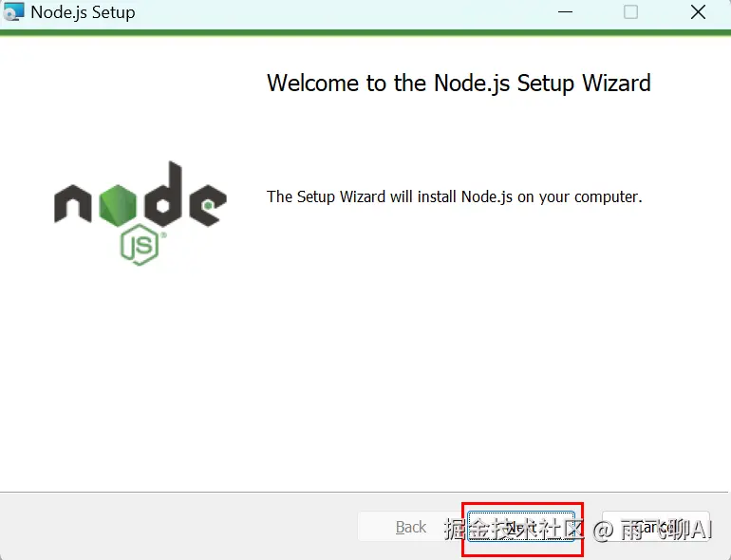This screenshot has width=731, height=560.
Task: Click the installer icon in title bar
Action: coord(13,12)
